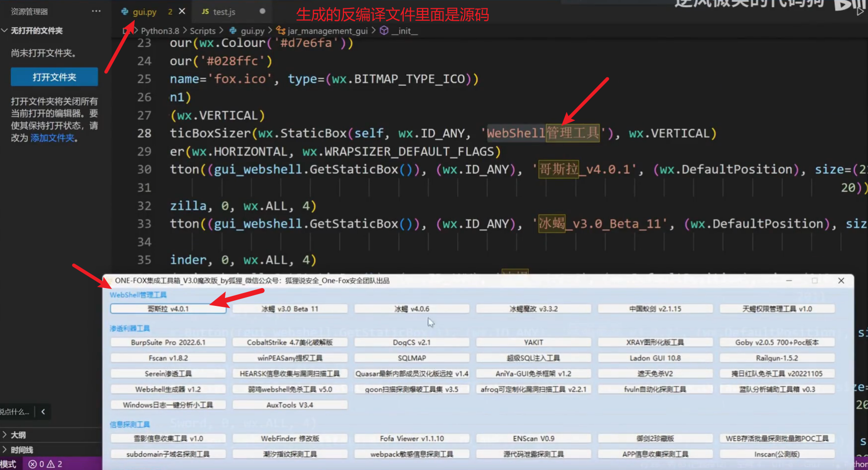The image size is (868, 470).
Task: Close the ONE-FOX toolbox window
Action: point(841,281)
